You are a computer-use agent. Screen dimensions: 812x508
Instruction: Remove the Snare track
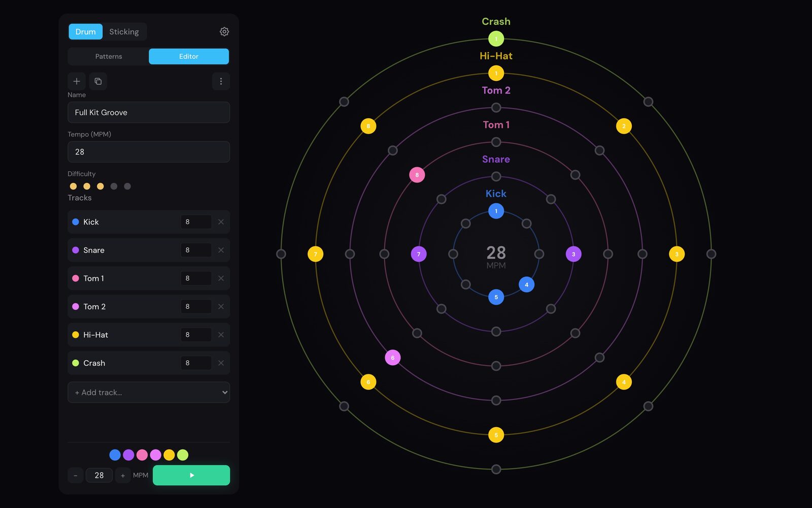tap(221, 250)
